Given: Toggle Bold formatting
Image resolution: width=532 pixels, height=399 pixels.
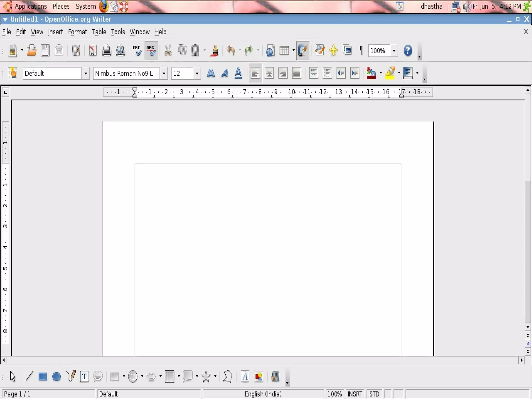Looking at the screenshot, I should tap(211, 73).
